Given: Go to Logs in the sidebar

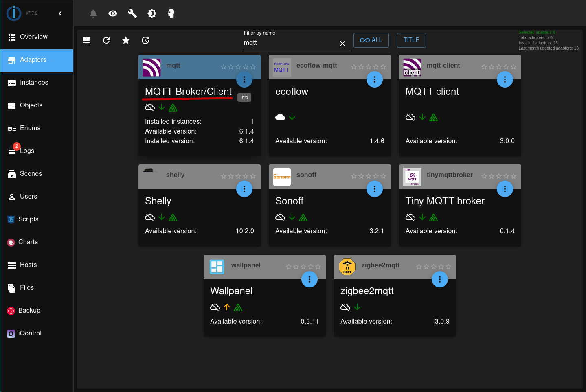Looking at the screenshot, I should (27, 151).
